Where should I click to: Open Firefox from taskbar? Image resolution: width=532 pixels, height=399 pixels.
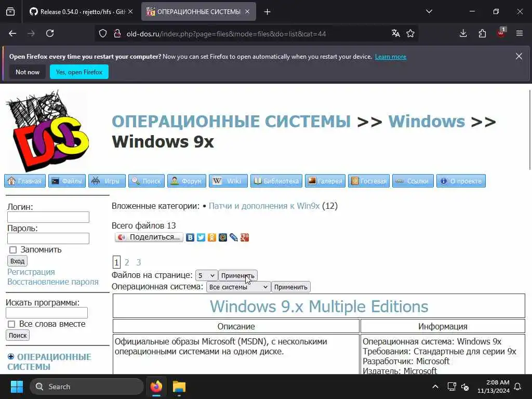tap(156, 387)
